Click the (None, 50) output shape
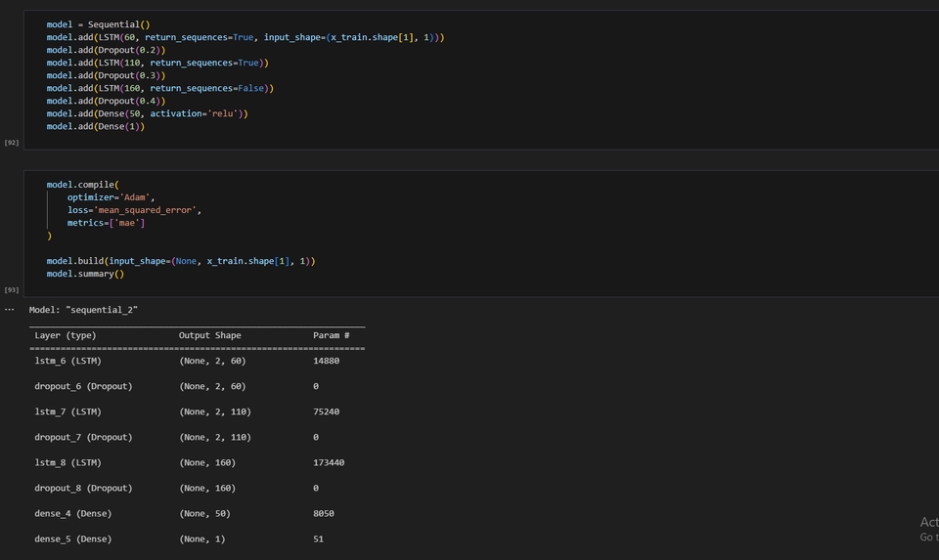Viewport: 939px width, 560px height. click(204, 513)
